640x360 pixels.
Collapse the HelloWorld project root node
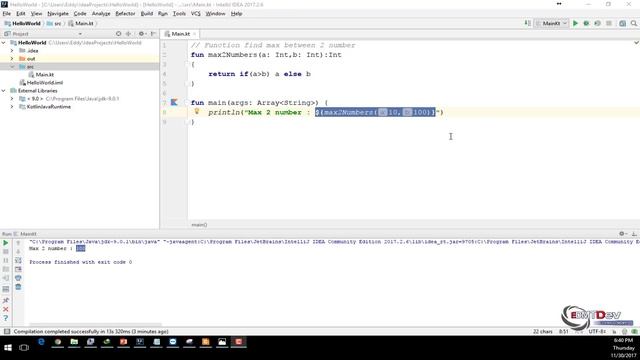[x=4, y=42]
